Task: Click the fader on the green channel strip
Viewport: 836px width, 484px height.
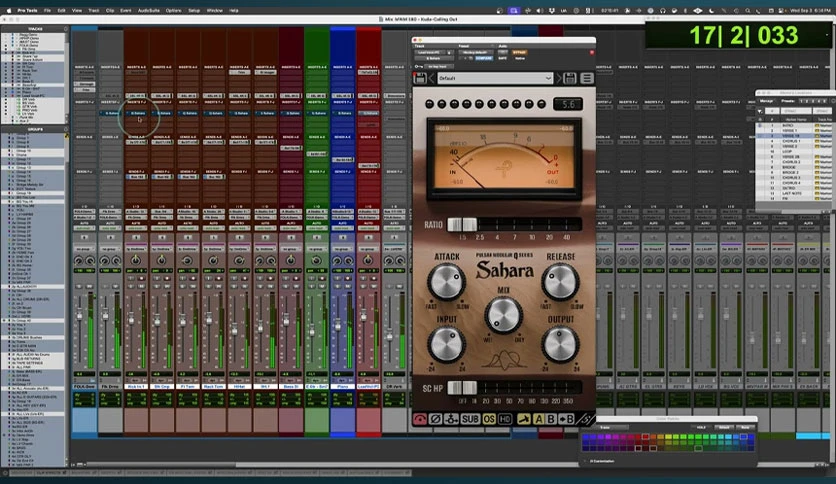Action: 312,330
